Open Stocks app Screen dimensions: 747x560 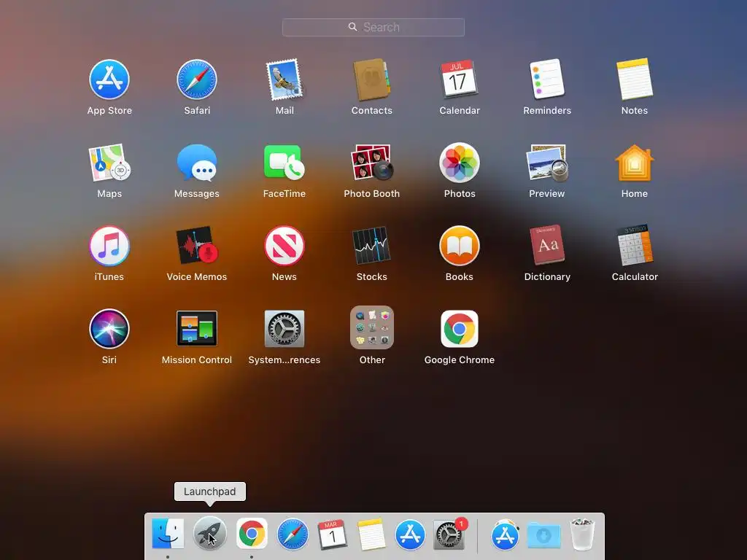click(x=371, y=246)
